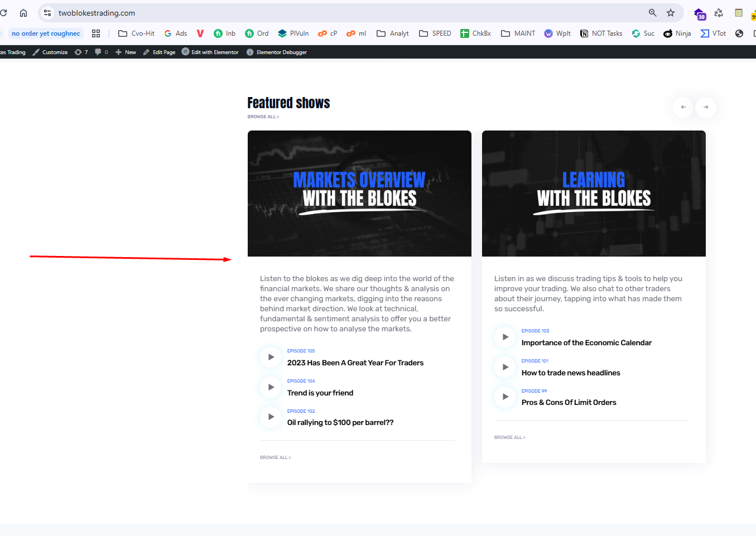Click Browse All in Markets Overview card

tap(276, 457)
